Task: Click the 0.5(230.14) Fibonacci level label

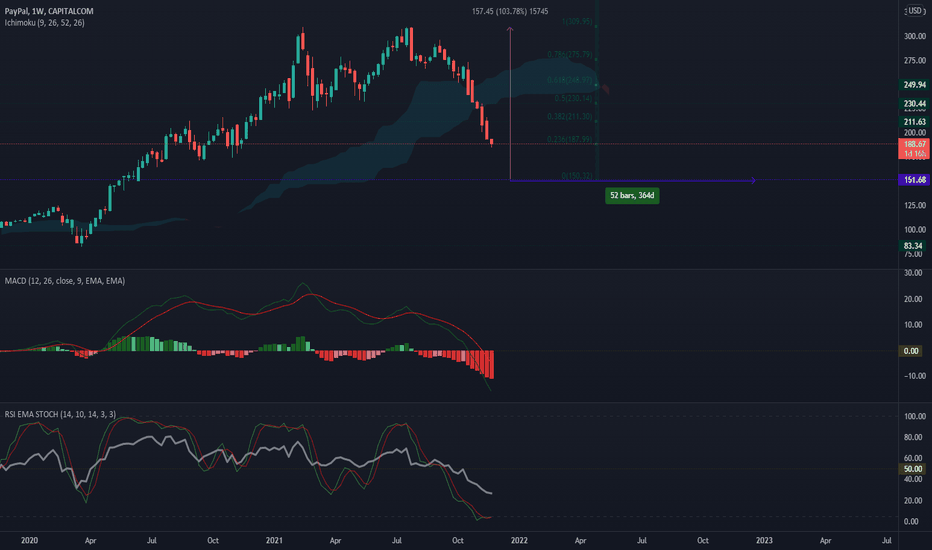Action: (574, 98)
